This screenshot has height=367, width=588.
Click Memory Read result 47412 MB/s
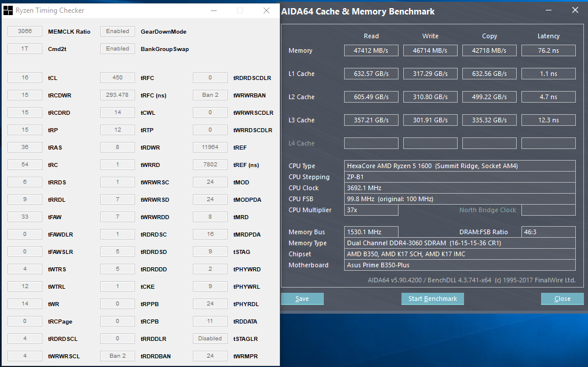point(371,50)
